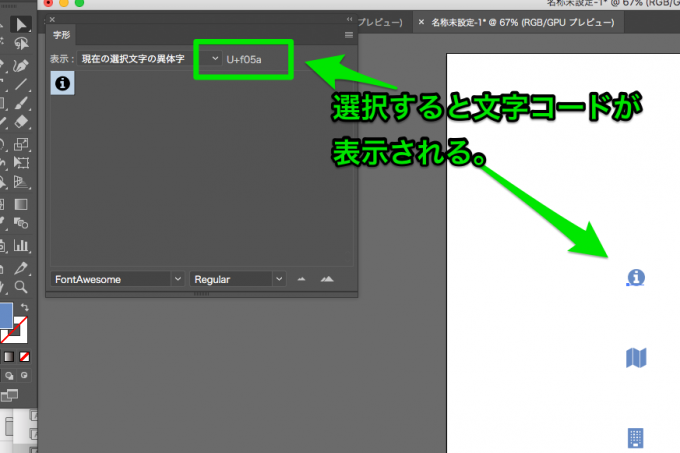Image resolution: width=680 pixels, height=453 pixels.
Task: Expand the glyph display type dropdown
Action: pyautogui.click(x=215, y=60)
